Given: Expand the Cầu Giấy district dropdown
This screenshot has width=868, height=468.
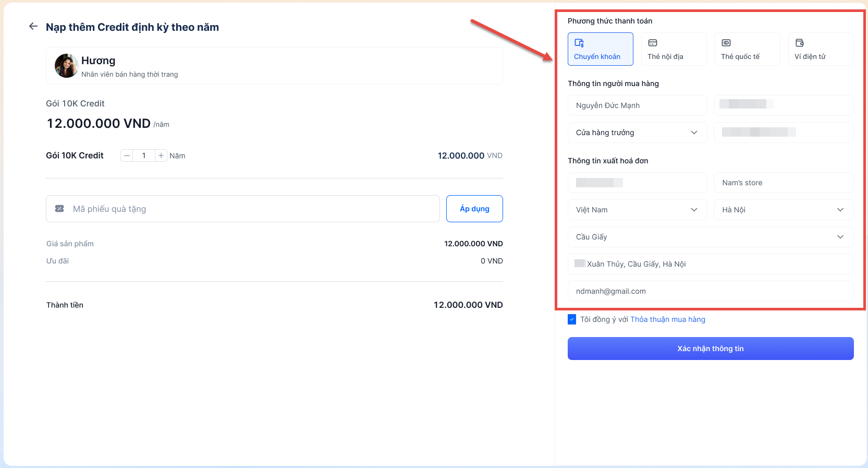Looking at the screenshot, I should [x=710, y=237].
